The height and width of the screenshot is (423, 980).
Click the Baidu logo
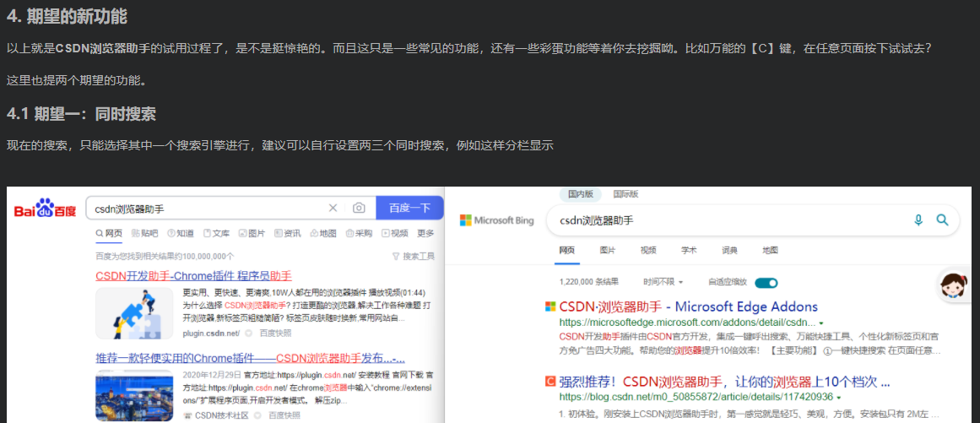pyautogui.click(x=45, y=209)
